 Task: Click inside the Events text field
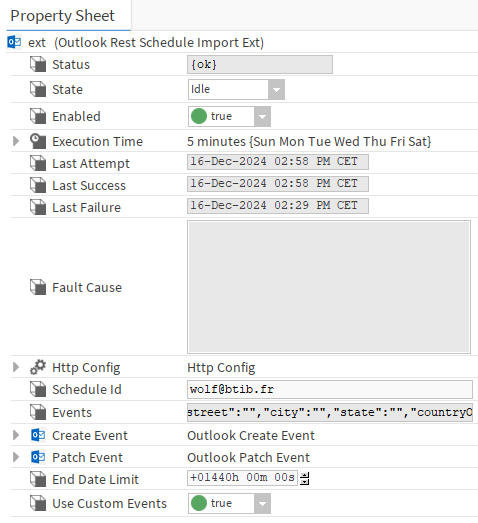[330, 413]
